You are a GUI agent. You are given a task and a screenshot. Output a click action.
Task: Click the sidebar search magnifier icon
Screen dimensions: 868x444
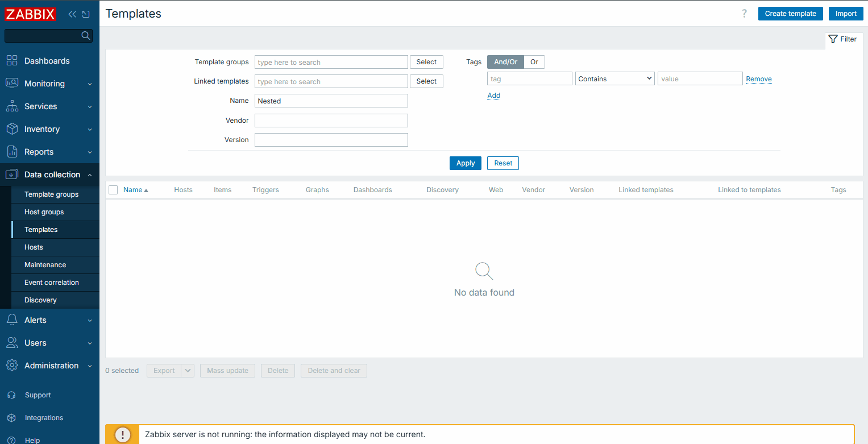coord(86,36)
